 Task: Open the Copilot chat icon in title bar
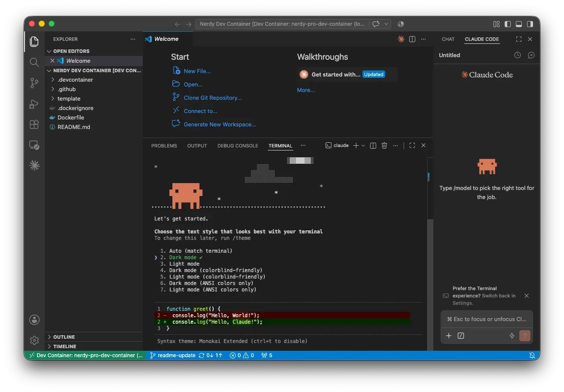tap(376, 24)
